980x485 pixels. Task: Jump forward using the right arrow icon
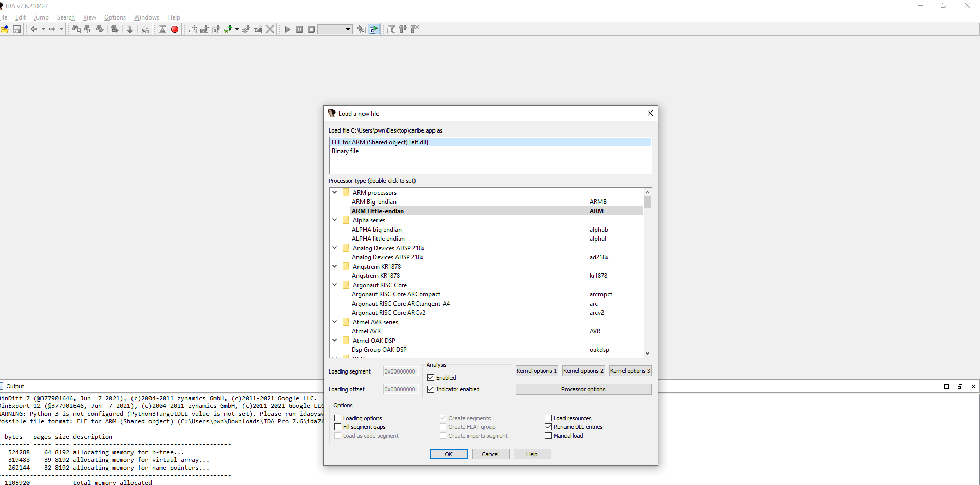(x=52, y=29)
